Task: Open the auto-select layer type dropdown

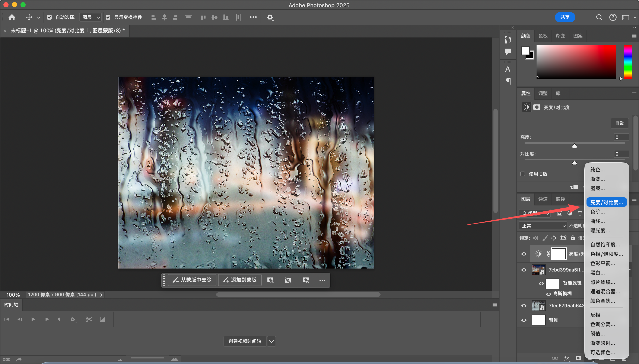Action: coord(91,17)
